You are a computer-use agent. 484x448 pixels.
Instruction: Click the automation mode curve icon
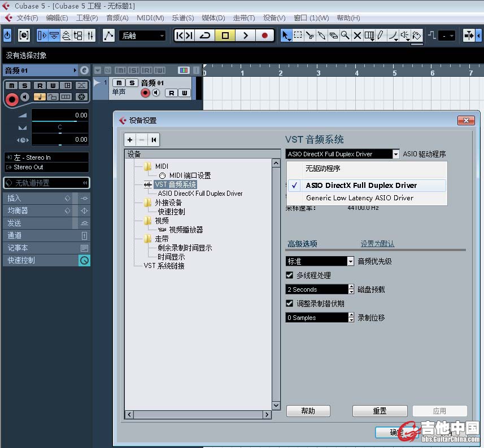pos(108,36)
